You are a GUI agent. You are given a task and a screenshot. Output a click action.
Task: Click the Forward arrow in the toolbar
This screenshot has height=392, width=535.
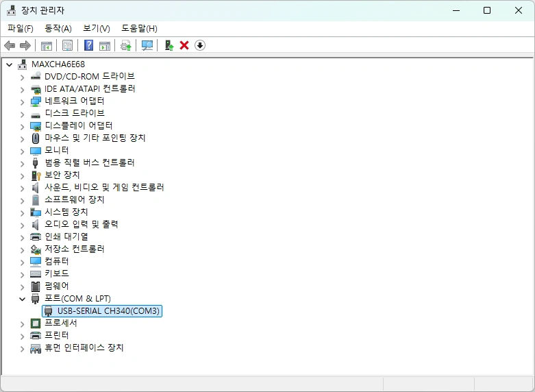[25, 45]
